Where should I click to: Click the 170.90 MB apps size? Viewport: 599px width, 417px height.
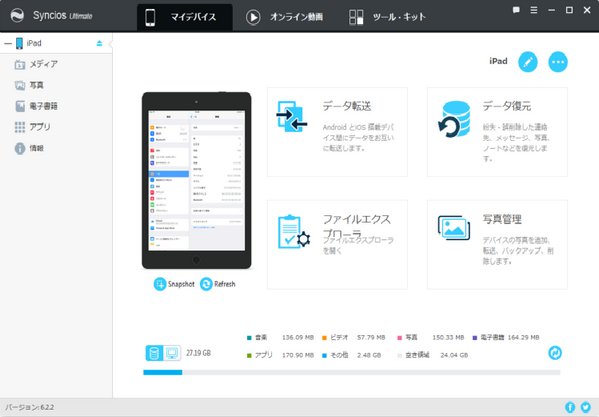298,355
